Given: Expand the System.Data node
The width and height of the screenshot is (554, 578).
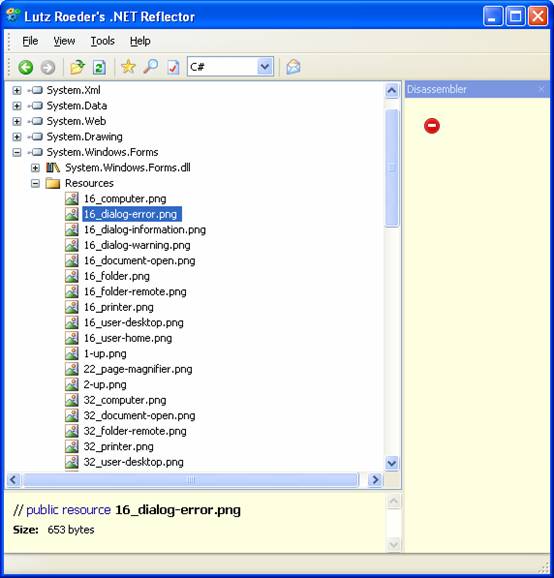Looking at the screenshot, I should [x=17, y=106].
